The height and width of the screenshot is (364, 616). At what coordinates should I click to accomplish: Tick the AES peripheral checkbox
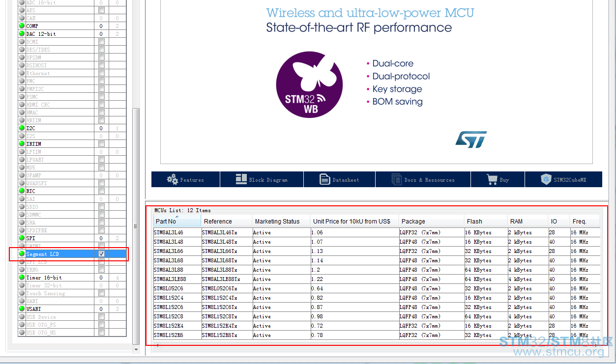101,10
